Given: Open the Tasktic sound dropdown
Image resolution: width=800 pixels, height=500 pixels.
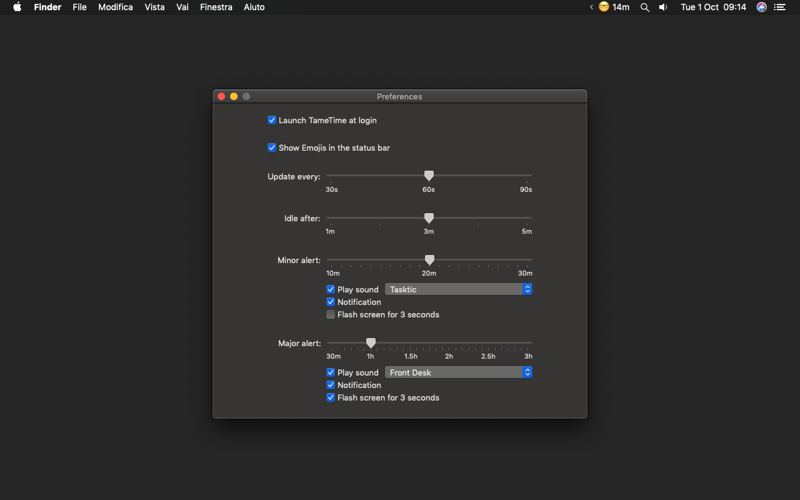Looking at the screenshot, I should [458, 289].
